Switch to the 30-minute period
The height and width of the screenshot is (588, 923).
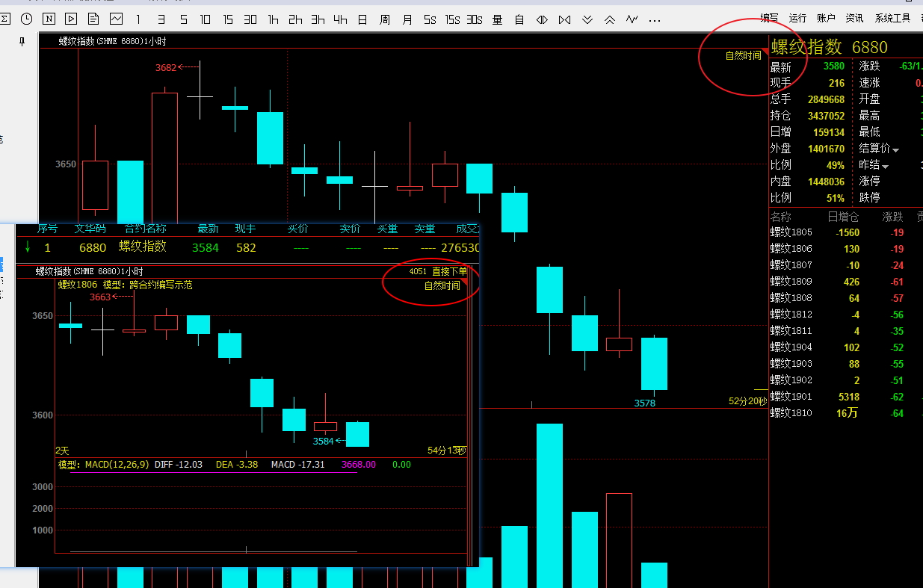point(250,19)
